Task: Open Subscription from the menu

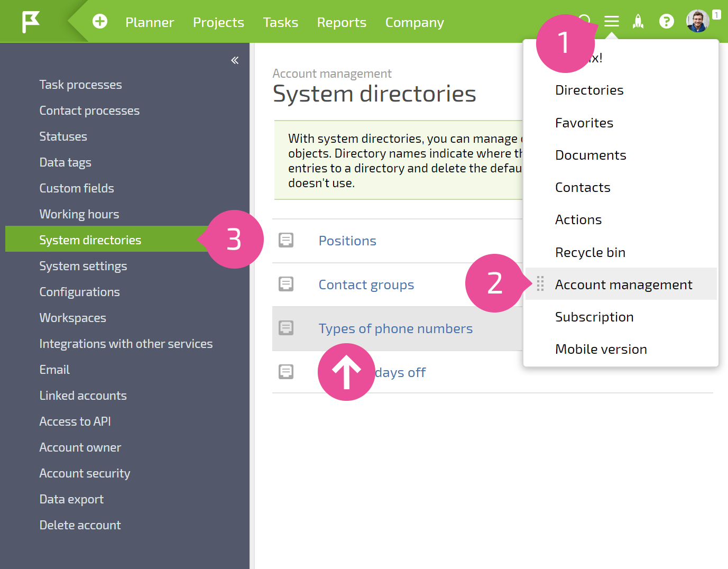Action: coord(594,317)
